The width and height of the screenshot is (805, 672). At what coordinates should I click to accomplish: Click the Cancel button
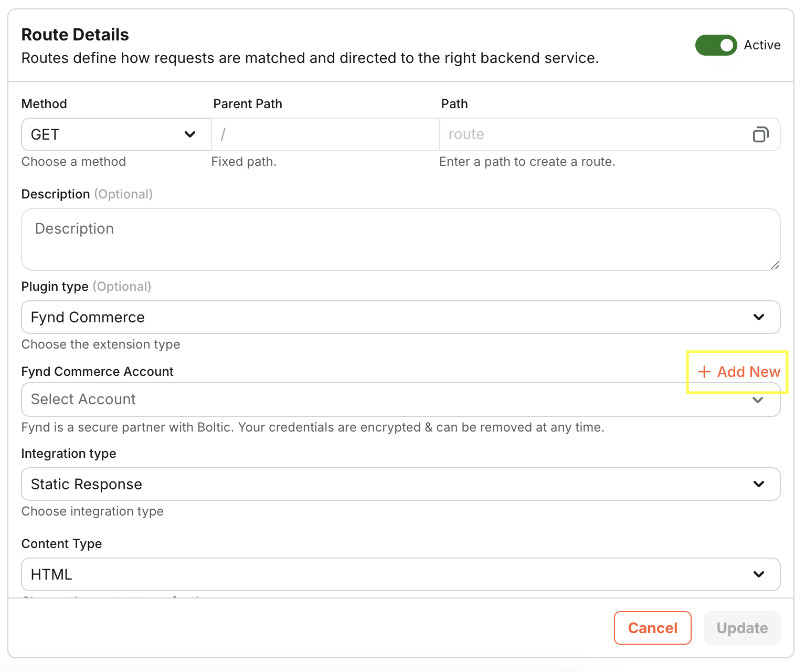pos(653,628)
